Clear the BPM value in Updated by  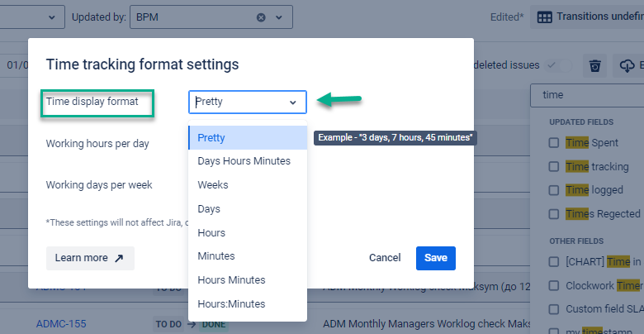[x=262, y=17]
